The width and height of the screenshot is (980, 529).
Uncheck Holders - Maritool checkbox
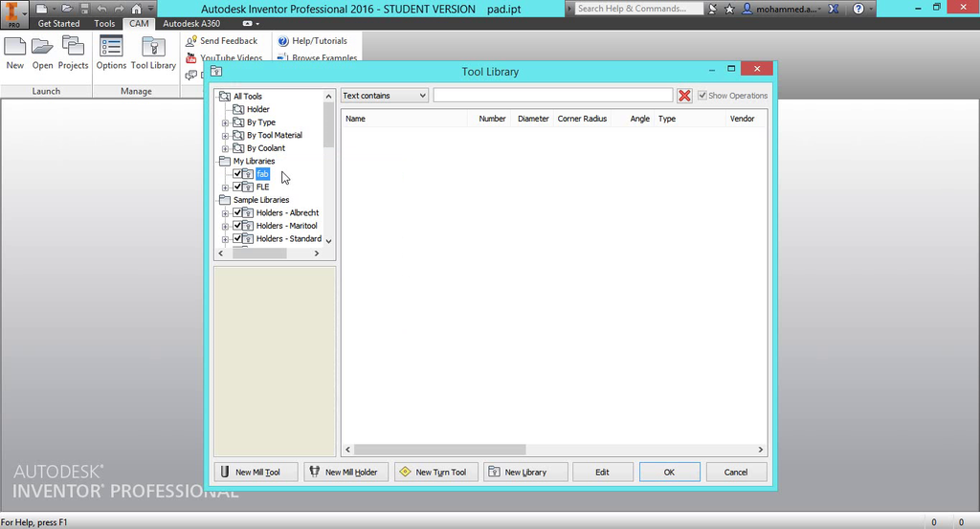pyautogui.click(x=237, y=226)
